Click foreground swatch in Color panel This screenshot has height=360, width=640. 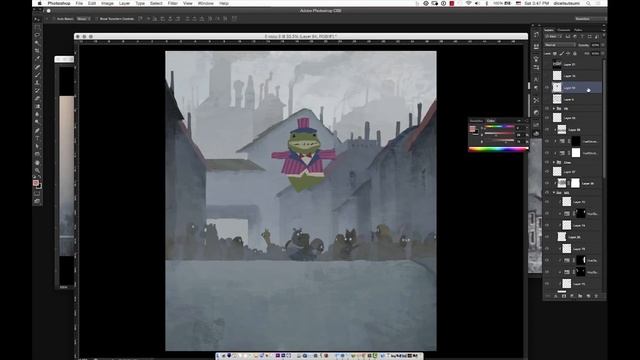click(x=473, y=129)
